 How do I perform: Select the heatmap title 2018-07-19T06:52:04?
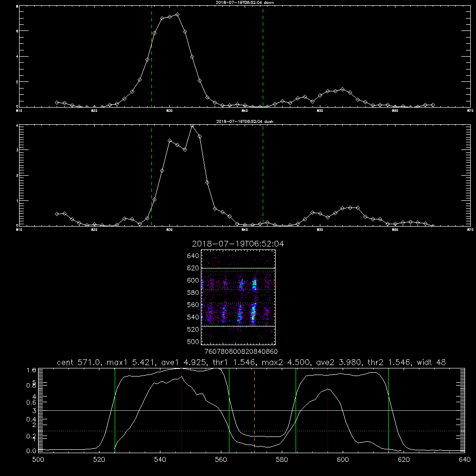(x=238, y=244)
